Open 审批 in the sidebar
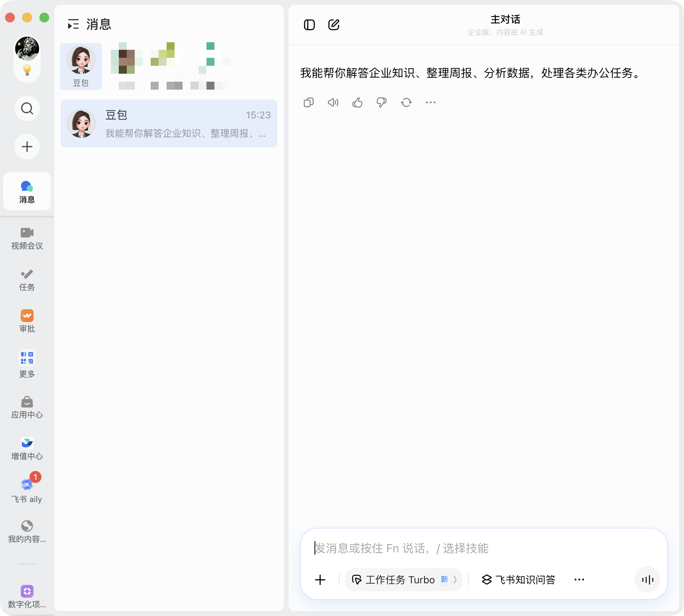 click(x=27, y=321)
